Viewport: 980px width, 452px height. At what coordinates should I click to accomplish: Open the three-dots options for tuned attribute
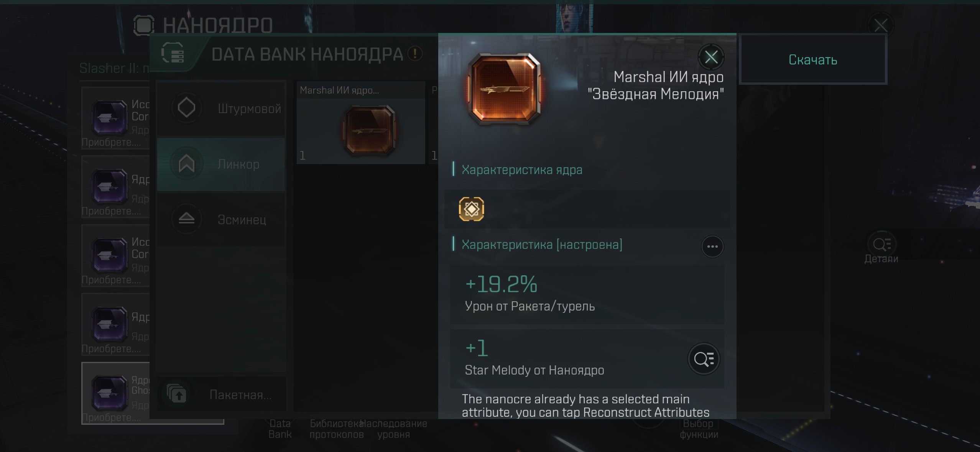[712, 247]
